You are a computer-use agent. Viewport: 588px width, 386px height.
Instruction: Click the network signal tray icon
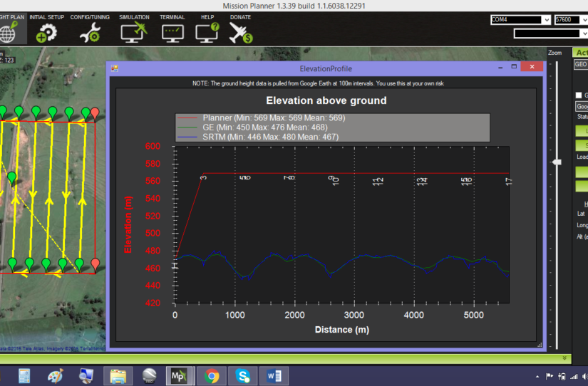[x=574, y=376]
